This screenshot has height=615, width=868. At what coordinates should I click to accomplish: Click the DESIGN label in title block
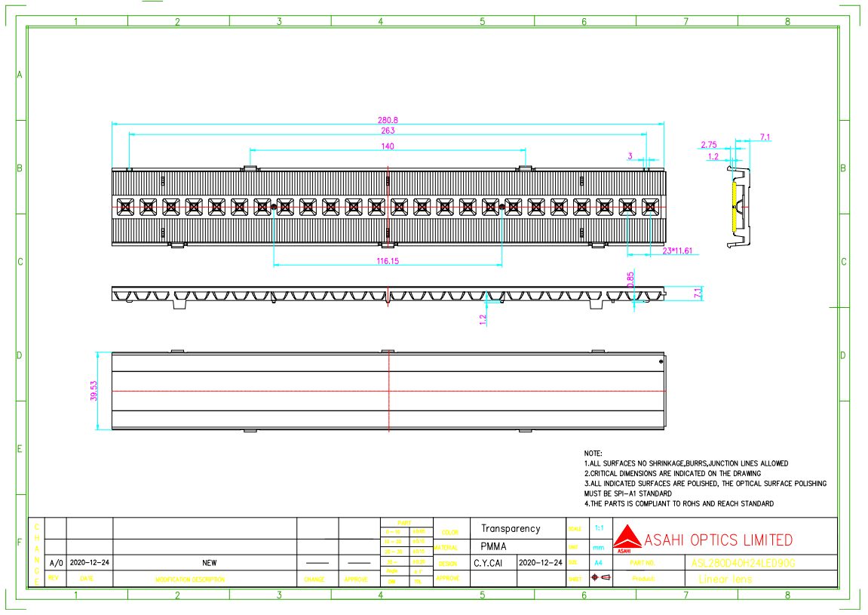[x=448, y=564]
